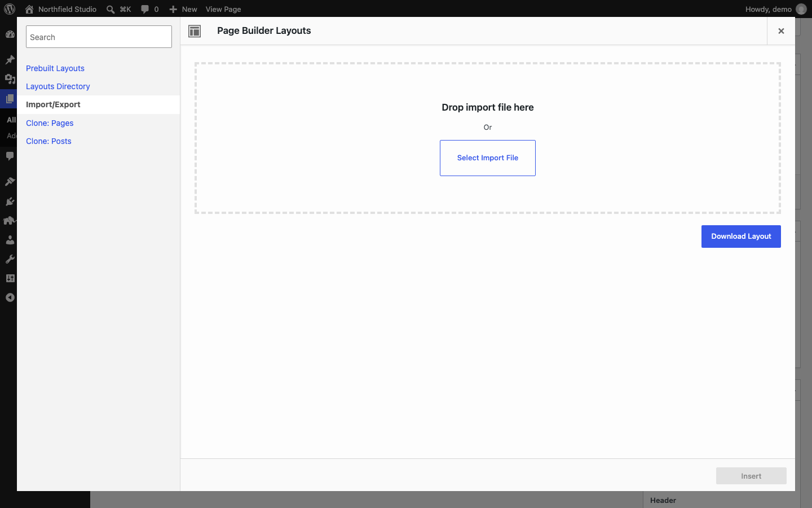This screenshot has height=508, width=812.
Task: Open the New content menu text
Action: (x=189, y=9)
